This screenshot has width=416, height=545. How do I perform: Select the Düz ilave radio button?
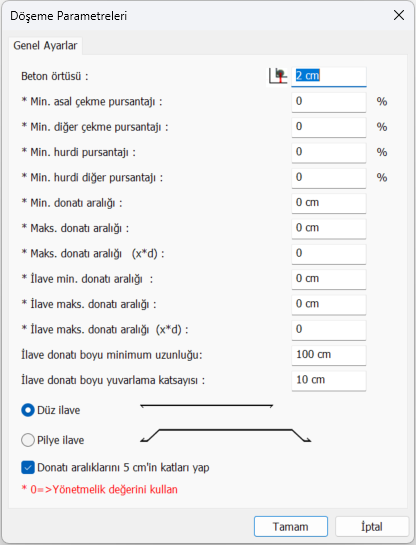[28, 410]
